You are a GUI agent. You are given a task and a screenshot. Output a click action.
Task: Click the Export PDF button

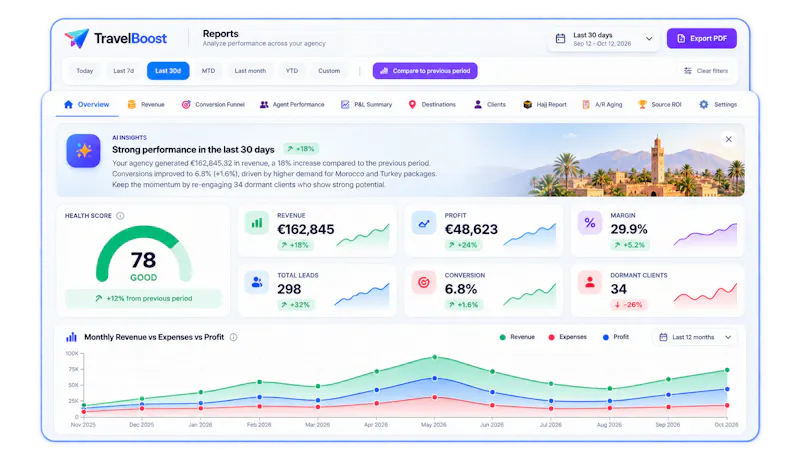coord(702,38)
